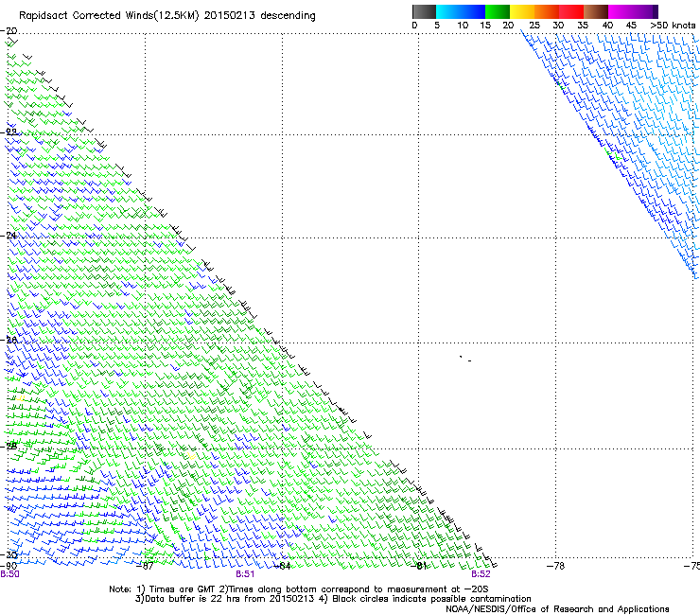Click the chart title 'Rapidsact Corrected Winds(12.5KM)'
The height and width of the screenshot is (615, 700).
point(109,15)
